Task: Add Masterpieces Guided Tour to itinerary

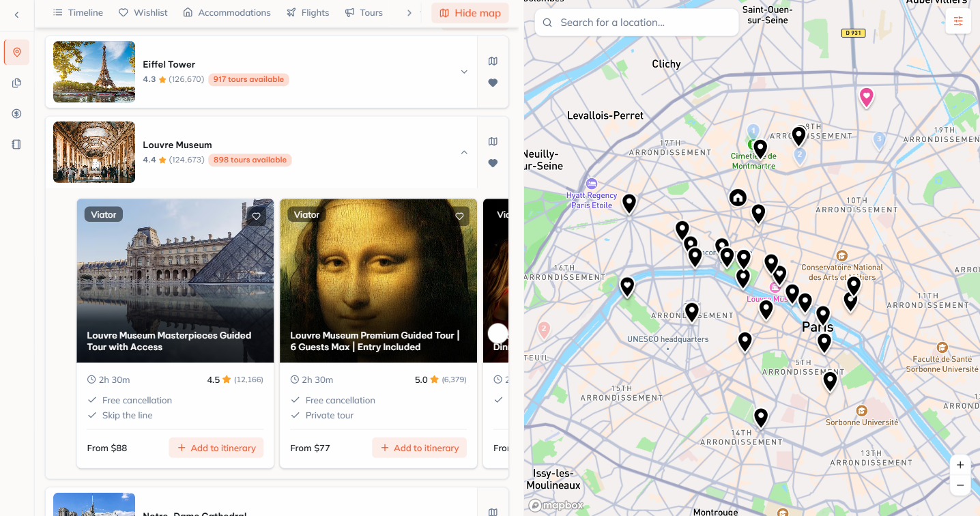Action: coord(216,448)
